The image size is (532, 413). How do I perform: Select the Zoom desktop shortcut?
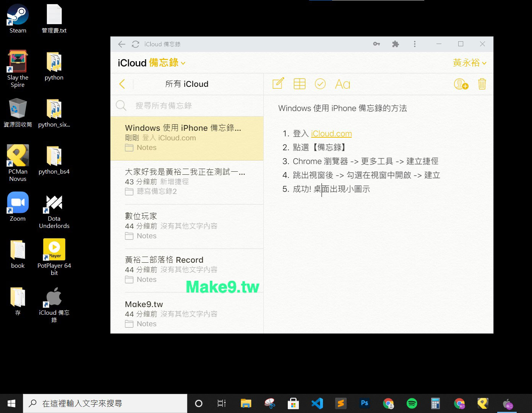(x=18, y=207)
